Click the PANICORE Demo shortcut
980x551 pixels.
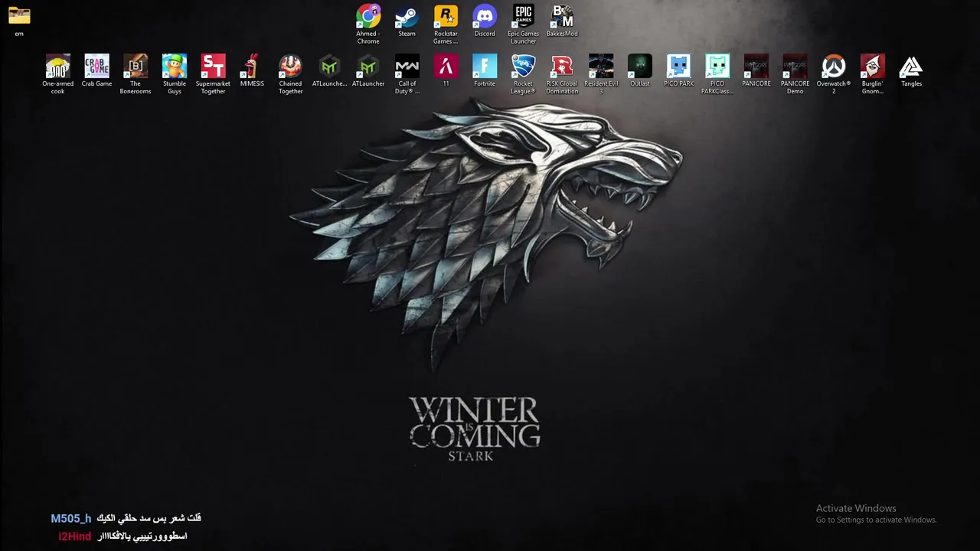(x=795, y=66)
